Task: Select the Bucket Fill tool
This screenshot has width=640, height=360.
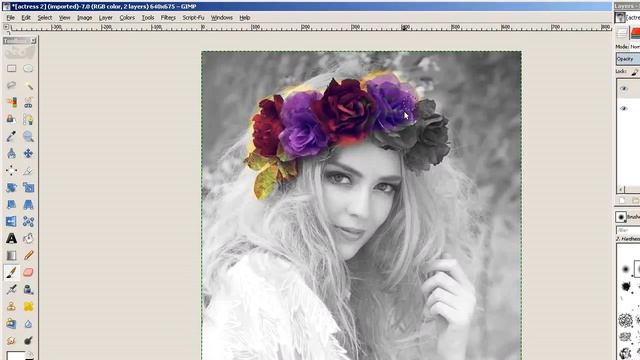Action: pos(28,238)
